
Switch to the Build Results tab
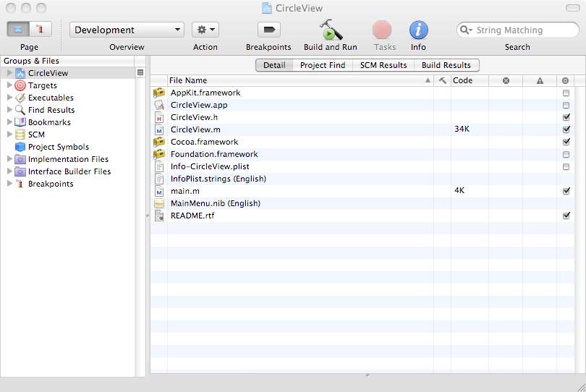(x=446, y=65)
